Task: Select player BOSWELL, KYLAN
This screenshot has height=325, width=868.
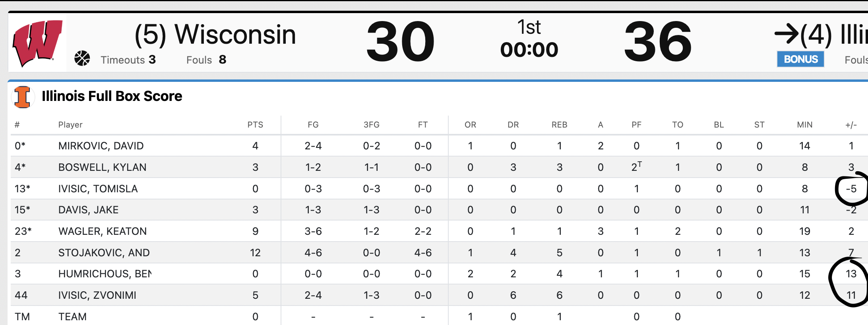Action: point(103,167)
